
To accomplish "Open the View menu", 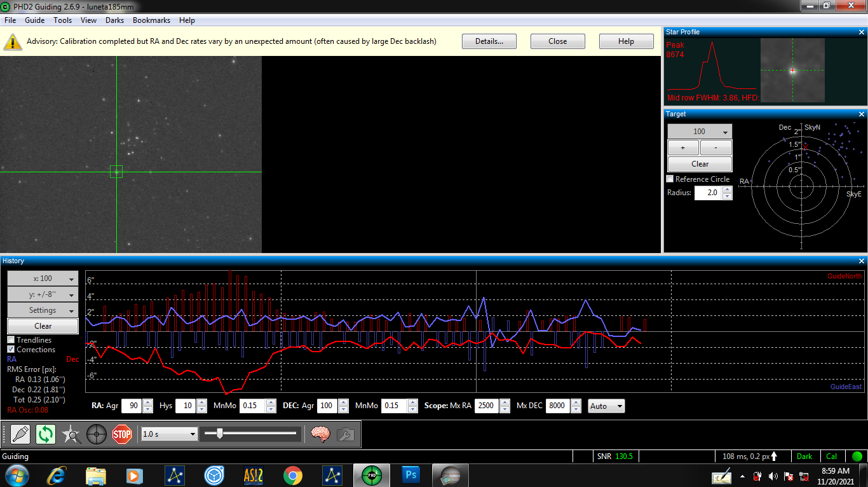I will tap(88, 20).
